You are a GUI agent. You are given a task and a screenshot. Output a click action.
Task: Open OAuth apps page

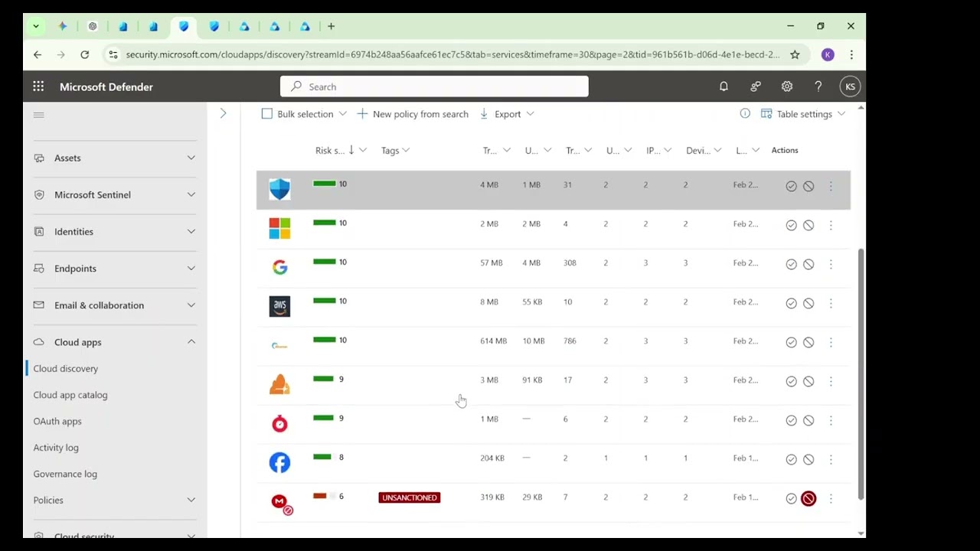point(57,421)
